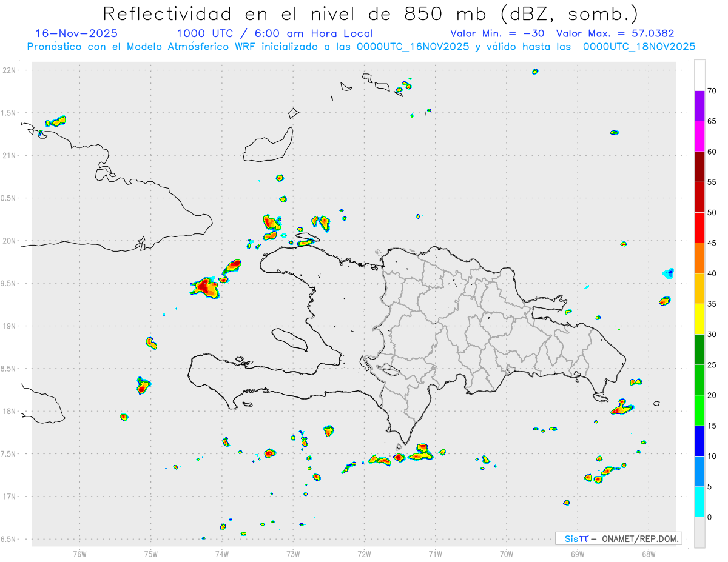
Task: Click the '76W' longitude label
Action: pyautogui.click(x=79, y=554)
